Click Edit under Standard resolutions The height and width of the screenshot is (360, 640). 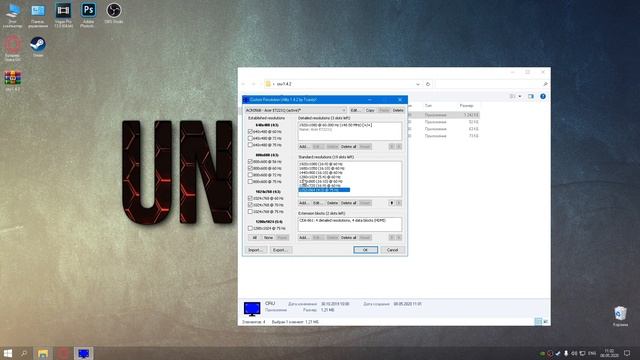tap(317, 203)
